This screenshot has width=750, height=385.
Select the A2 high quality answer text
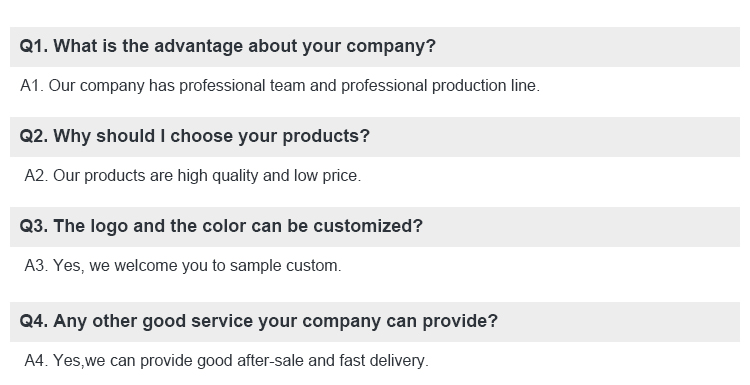click(x=192, y=176)
